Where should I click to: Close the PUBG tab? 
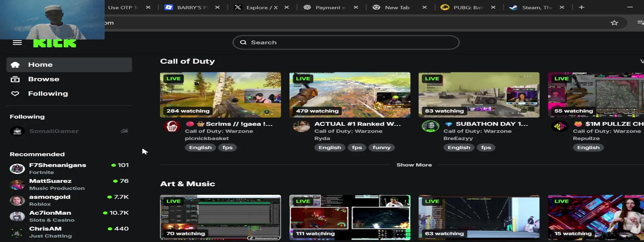[493, 7]
